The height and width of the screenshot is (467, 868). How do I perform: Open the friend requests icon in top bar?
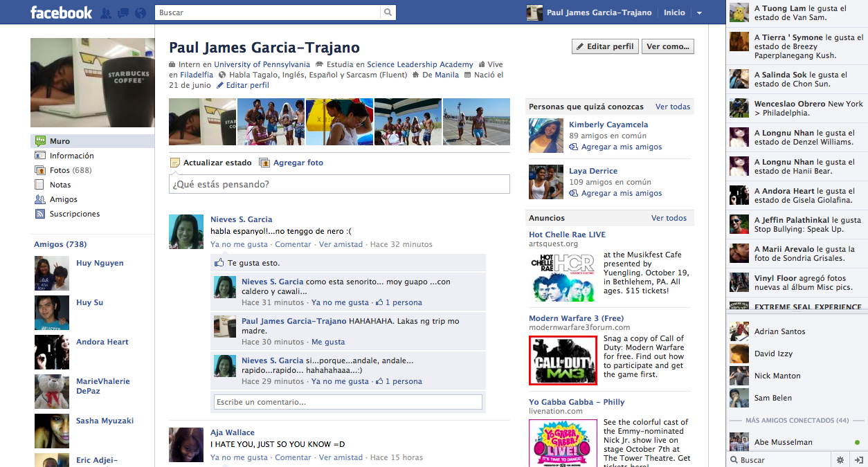pyautogui.click(x=106, y=12)
